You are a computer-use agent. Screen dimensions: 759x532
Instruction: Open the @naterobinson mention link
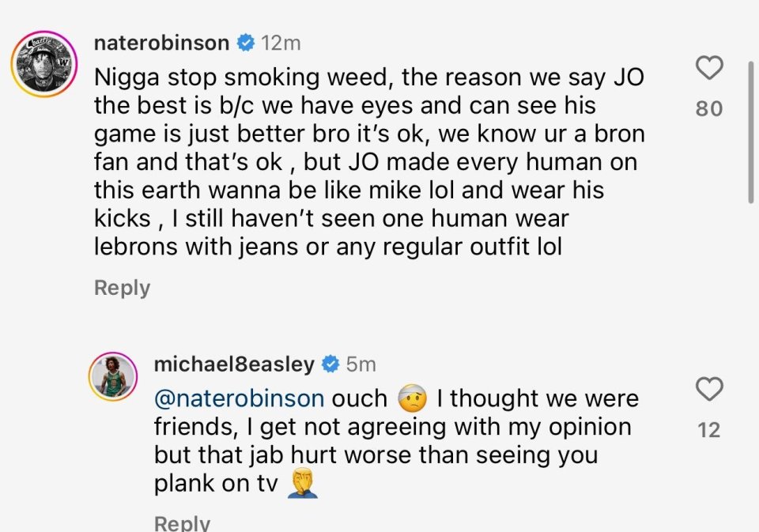point(239,398)
